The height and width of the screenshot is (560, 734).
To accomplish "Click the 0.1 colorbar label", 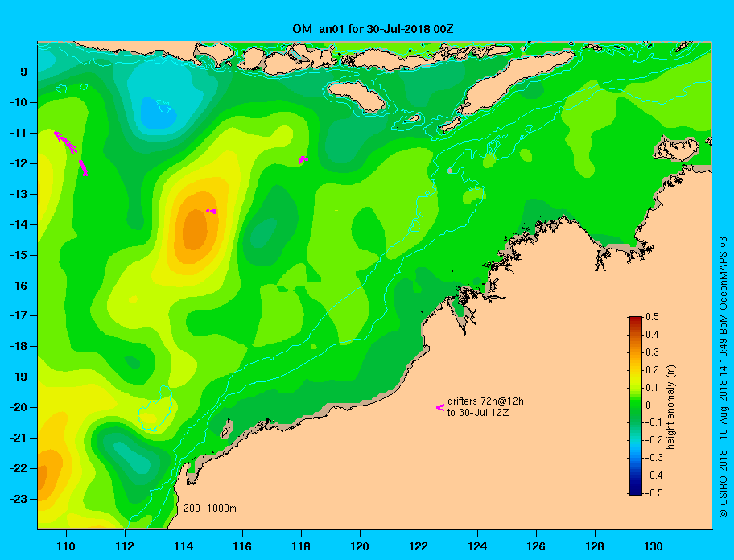I will tap(652, 388).
